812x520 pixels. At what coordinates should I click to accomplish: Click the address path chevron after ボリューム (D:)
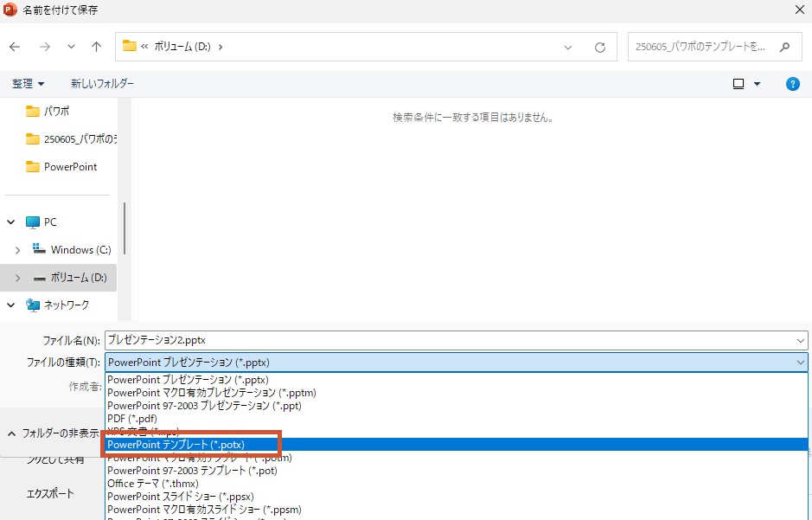pos(221,47)
